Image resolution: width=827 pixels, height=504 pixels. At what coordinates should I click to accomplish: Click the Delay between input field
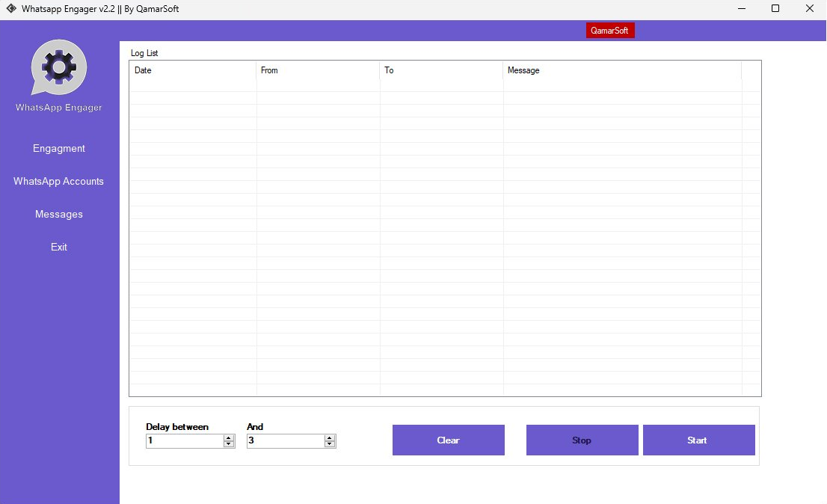tap(184, 441)
